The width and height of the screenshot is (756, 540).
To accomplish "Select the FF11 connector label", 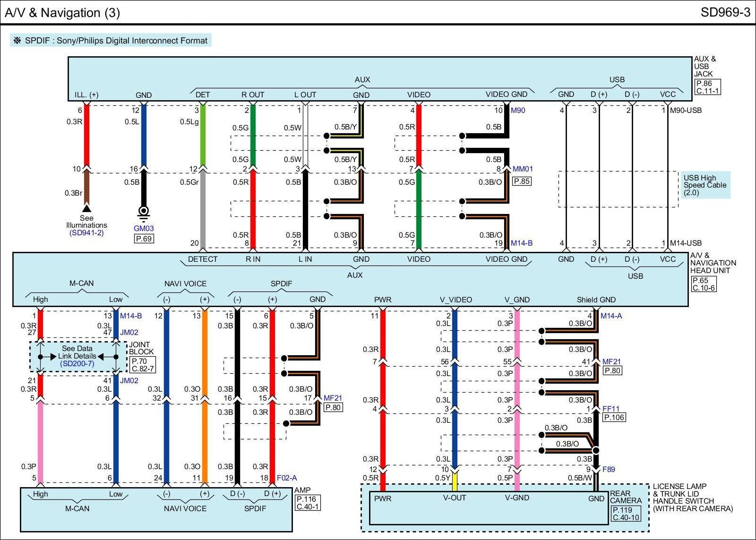I will 610,409.
